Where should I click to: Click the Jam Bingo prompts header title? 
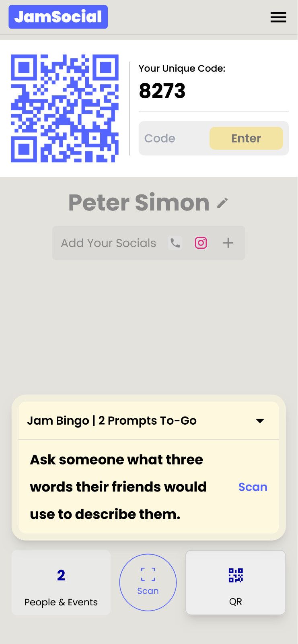[112, 421]
